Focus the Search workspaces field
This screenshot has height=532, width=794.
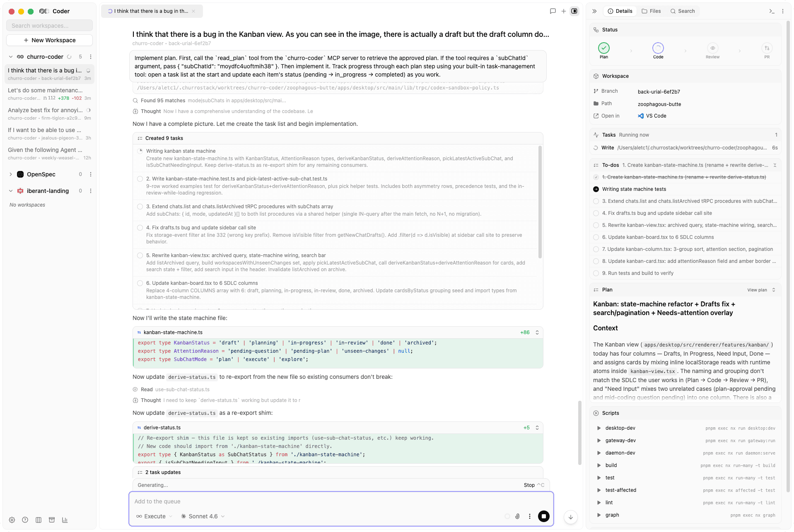49,26
